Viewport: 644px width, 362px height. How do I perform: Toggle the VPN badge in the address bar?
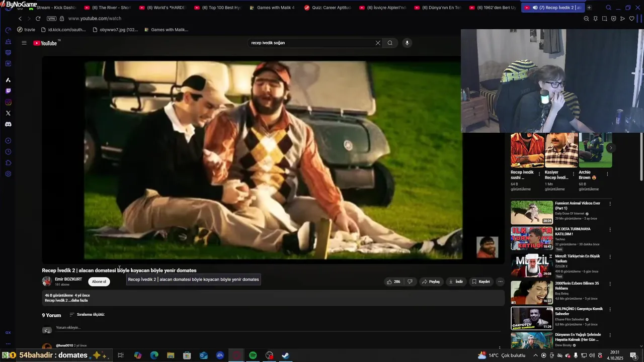tap(51, 19)
